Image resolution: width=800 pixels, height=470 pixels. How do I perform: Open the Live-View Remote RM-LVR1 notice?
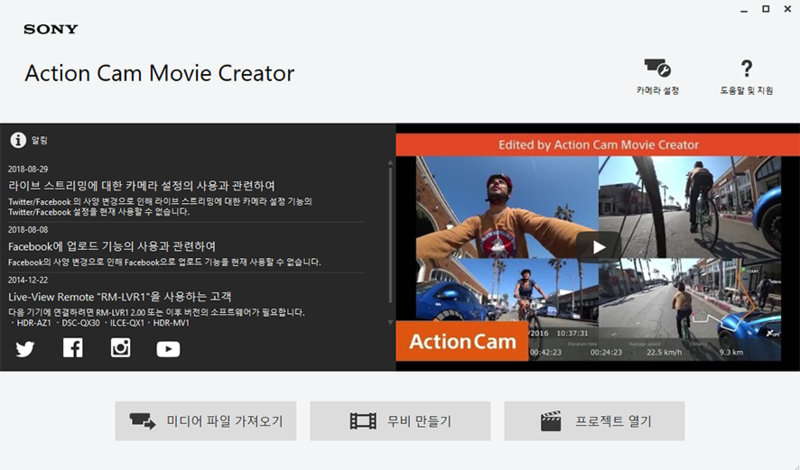click(120, 296)
